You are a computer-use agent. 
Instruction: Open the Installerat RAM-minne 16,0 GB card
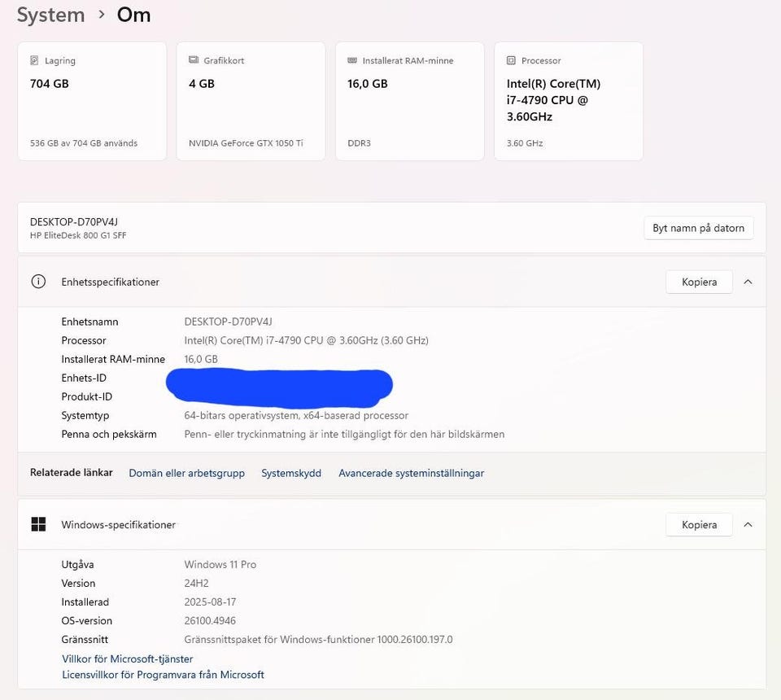tap(410, 101)
